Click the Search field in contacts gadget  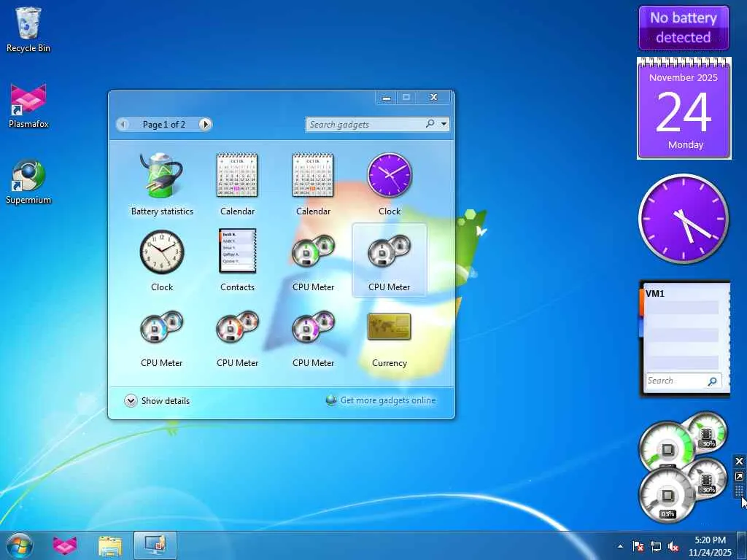[x=676, y=381]
